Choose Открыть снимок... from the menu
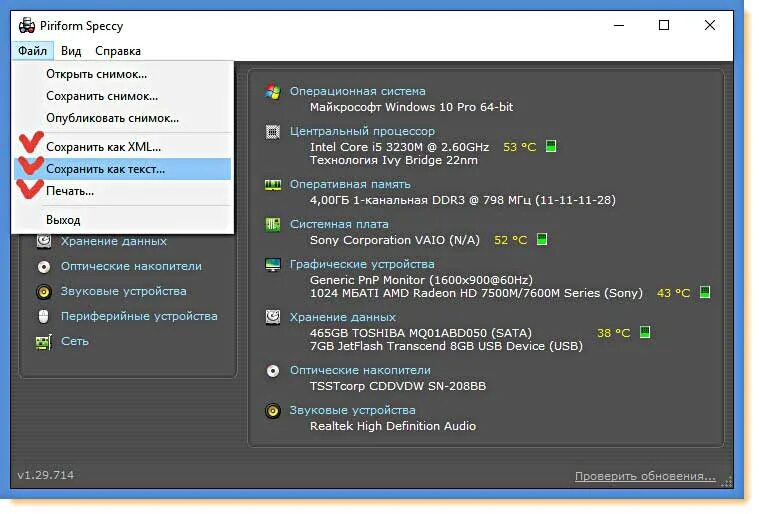The width and height of the screenshot is (759, 514). [x=122, y=74]
